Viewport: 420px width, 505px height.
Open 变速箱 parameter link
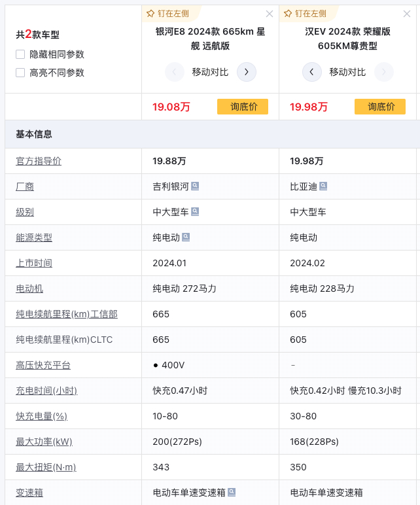coord(29,493)
